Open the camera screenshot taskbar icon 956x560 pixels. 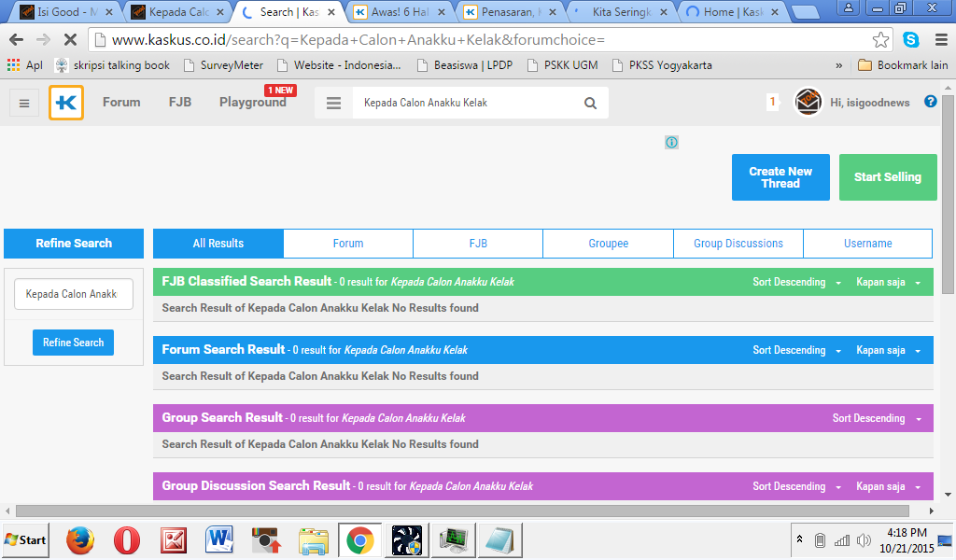tap(266, 540)
